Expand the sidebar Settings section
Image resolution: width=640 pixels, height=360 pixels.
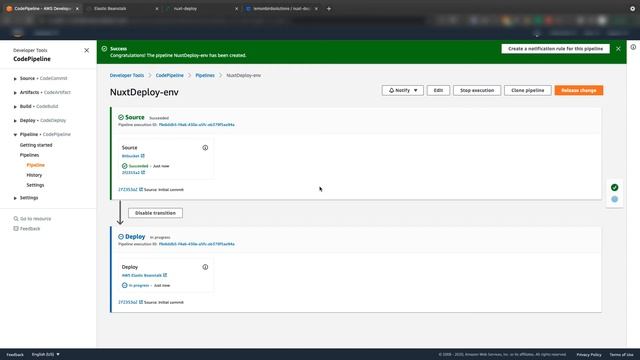15,198
